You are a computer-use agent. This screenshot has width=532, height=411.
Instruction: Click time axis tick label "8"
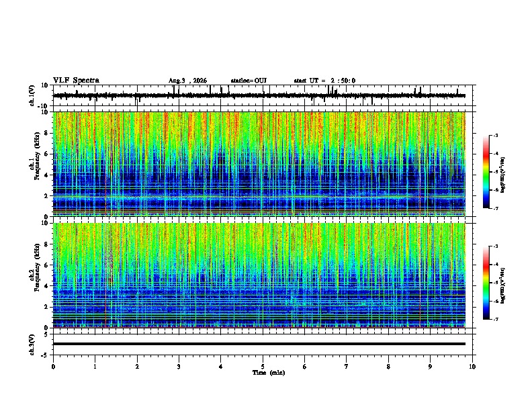click(x=388, y=367)
